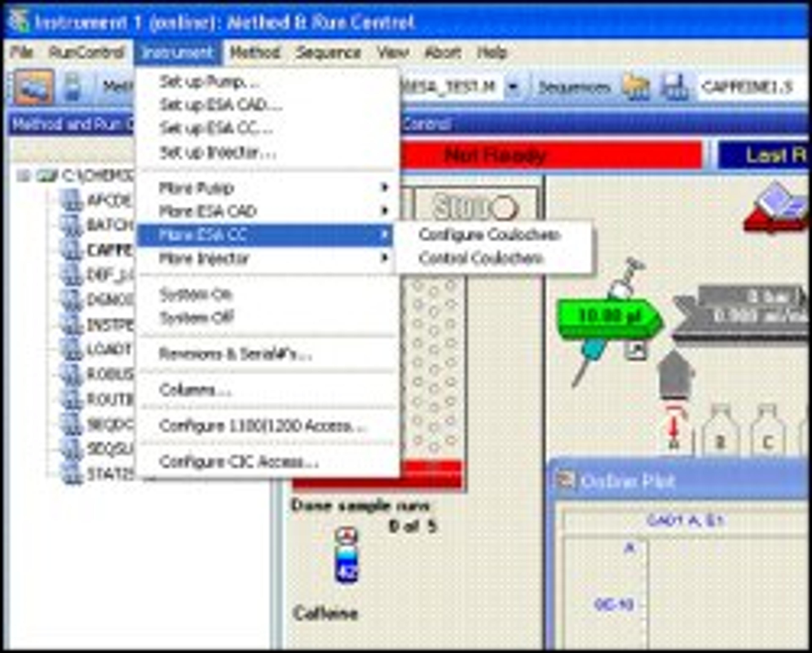Click the sample bottle toolbar icon
This screenshot has height=653, width=812.
[73, 87]
